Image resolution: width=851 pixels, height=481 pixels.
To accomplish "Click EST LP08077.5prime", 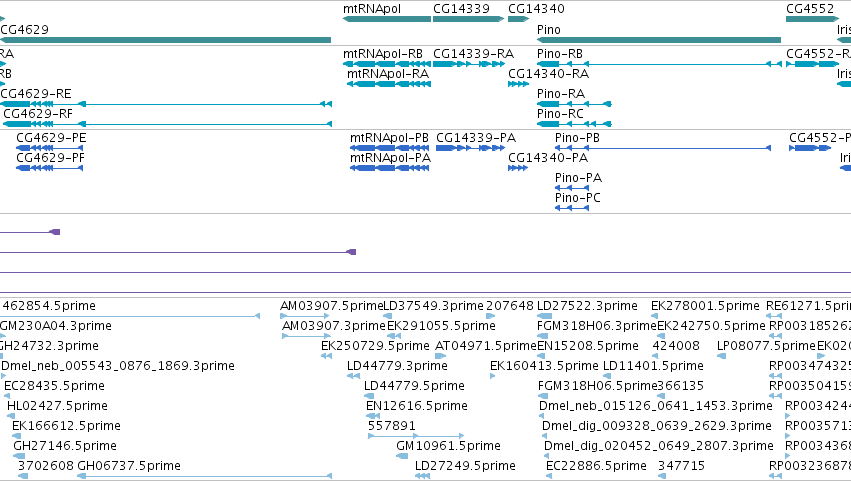I will (766, 346).
